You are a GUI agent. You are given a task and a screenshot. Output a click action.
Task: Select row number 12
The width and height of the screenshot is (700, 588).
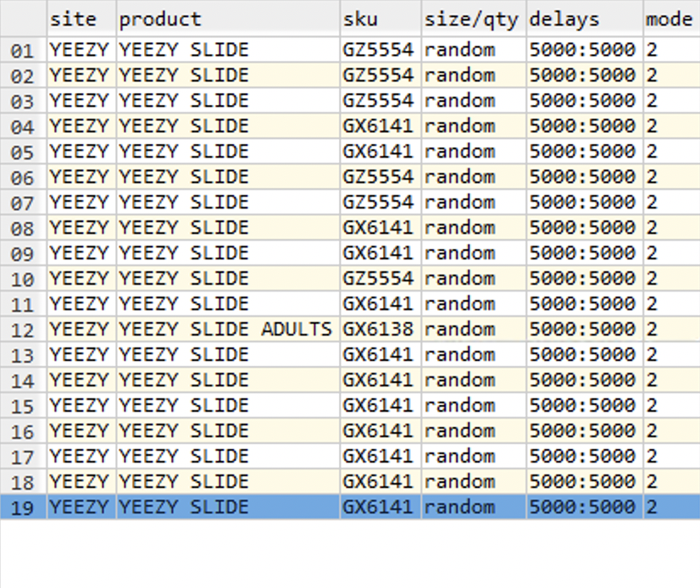coord(22,330)
